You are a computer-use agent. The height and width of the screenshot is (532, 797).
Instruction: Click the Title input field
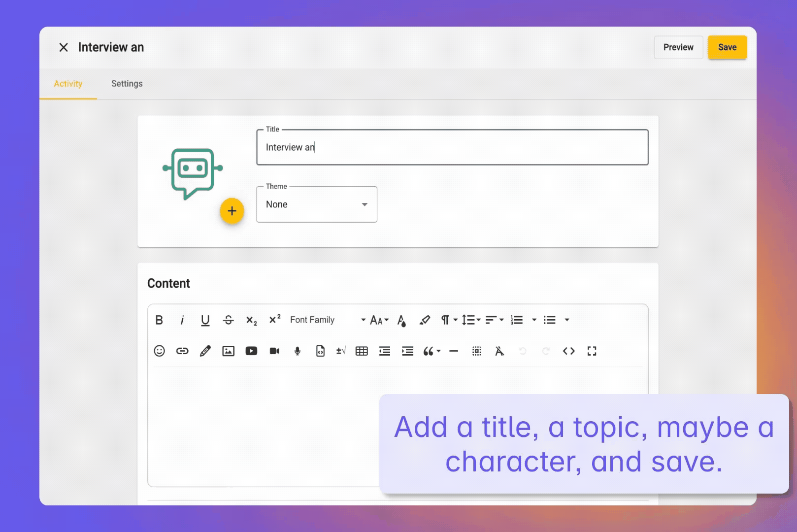pos(452,147)
